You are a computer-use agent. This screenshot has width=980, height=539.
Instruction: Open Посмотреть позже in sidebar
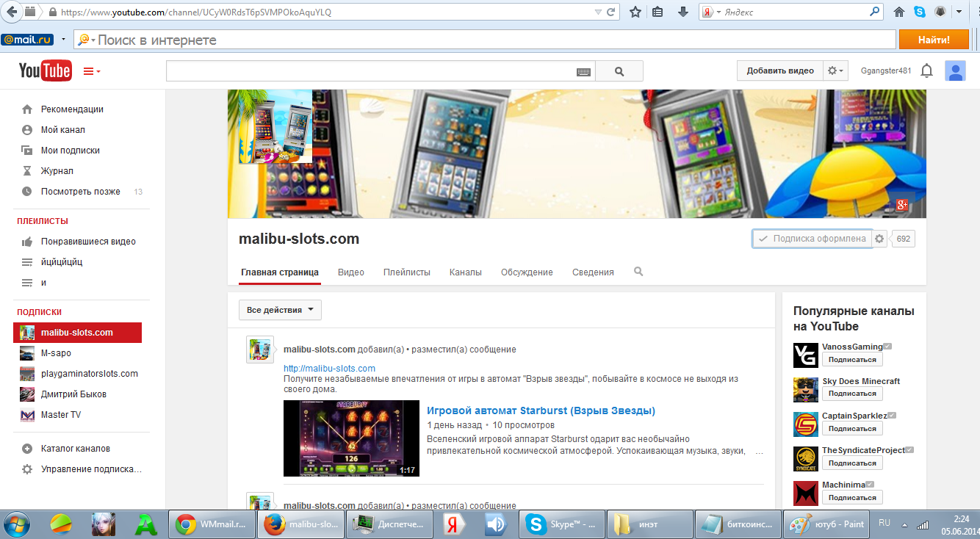(x=81, y=192)
